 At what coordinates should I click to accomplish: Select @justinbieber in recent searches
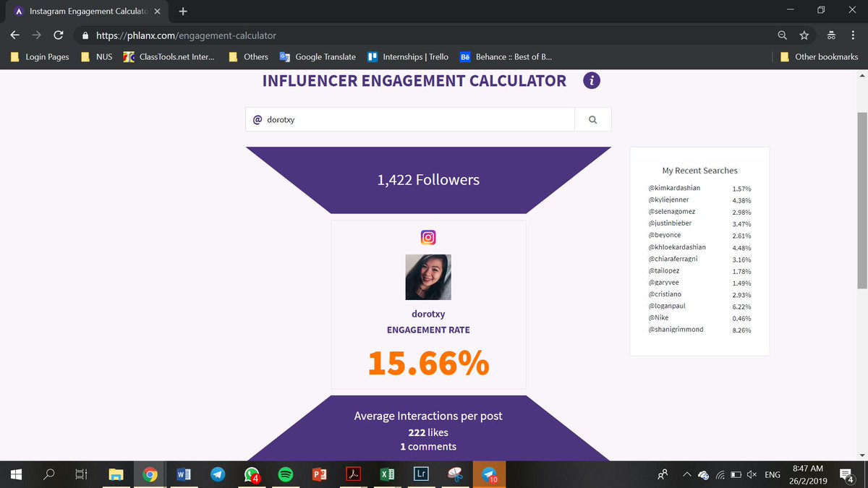670,223
